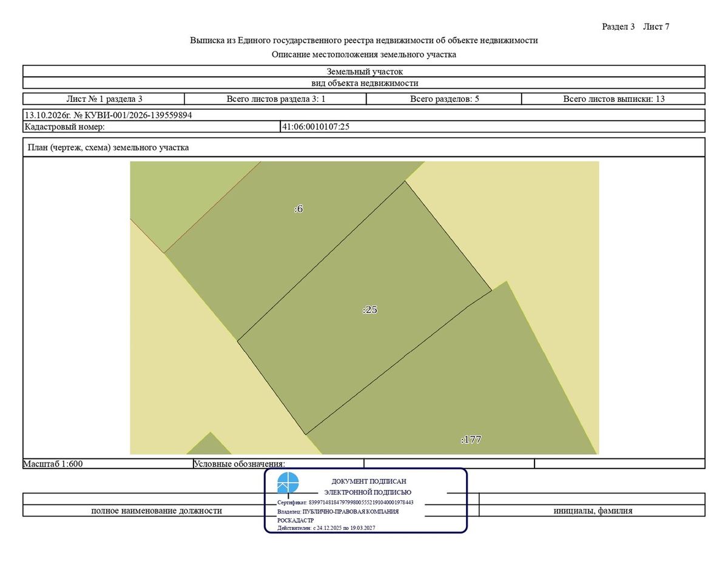Click "ЭЛЕКТРОННОЙ ПОДПИСЬЮ" stamp line
This screenshot has height=562, width=728.
click(x=368, y=492)
